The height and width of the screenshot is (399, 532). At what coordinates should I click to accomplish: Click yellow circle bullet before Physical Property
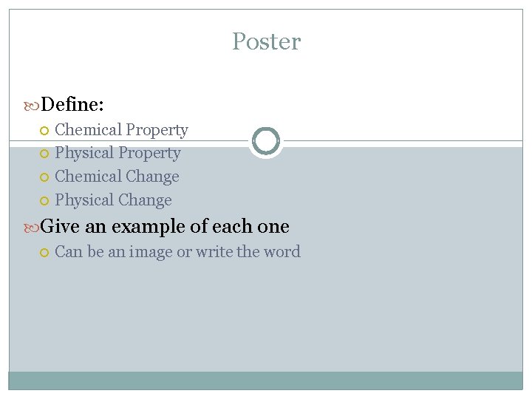pyautogui.click(x=44, y=154)
